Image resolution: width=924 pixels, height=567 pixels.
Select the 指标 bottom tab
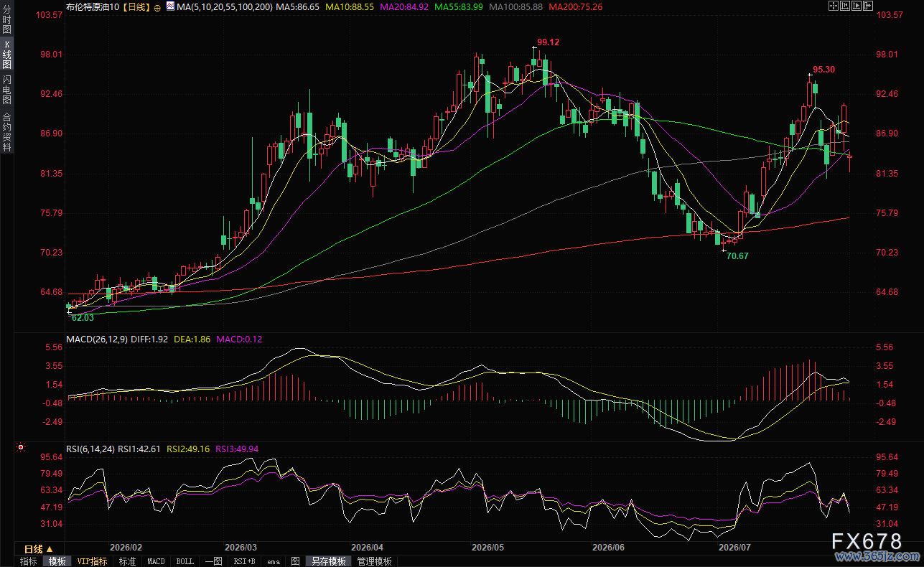(x=28, y=561)
